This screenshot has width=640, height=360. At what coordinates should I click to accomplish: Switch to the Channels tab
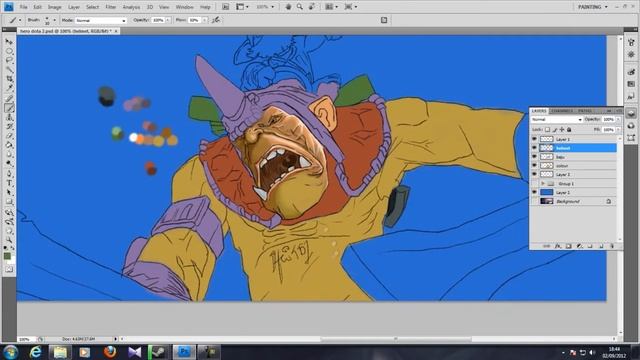(x=562, y=111)
